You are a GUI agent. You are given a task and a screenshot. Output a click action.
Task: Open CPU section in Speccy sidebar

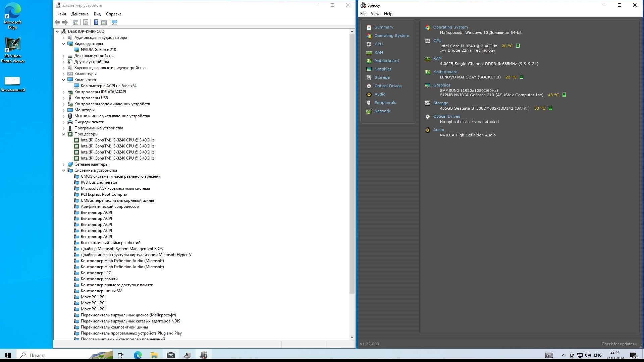click(378, 44)
